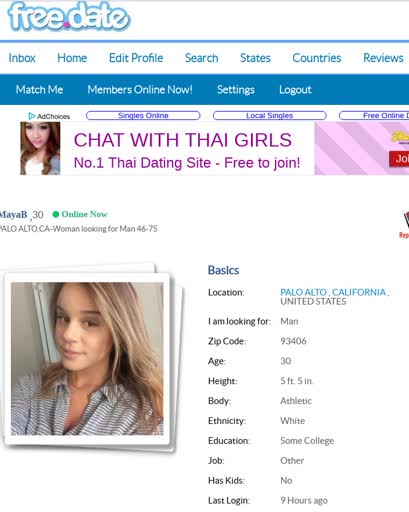Click the AdChoices triangle icon
This screenshot has width=409, height=512.
point(32,116)
